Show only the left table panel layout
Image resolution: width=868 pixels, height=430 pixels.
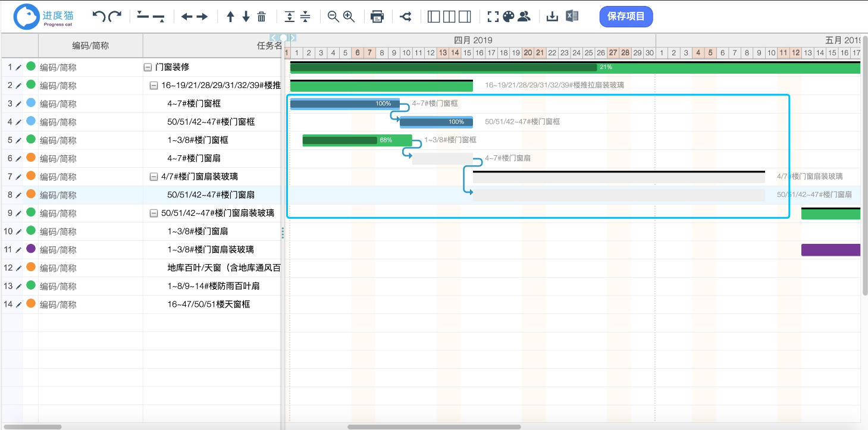tap(434, 17)
